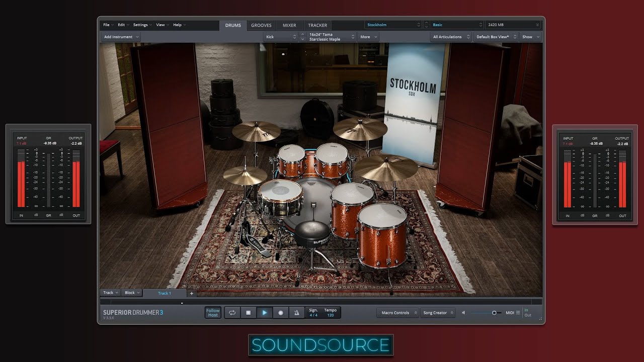Open the Stockholm library dropdown
The height and width of the screenshot is (362, 644).
[x=393, y=25]
